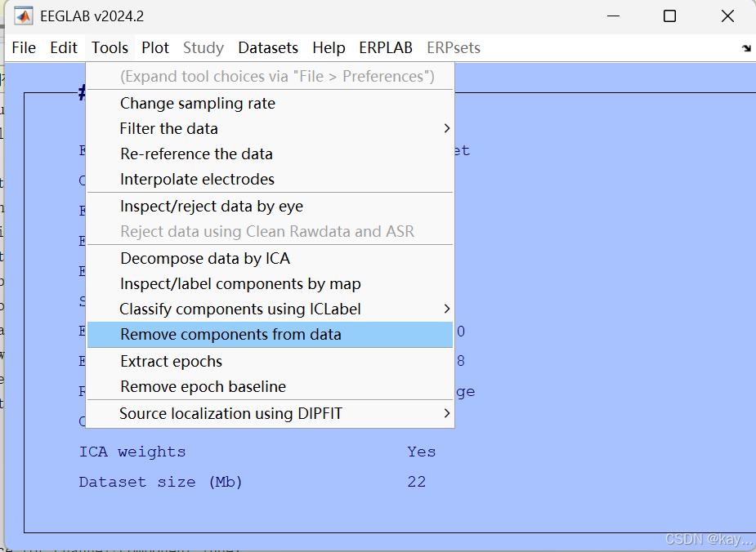Click the highlighted "Remove components from data" entry
This screenshot has height=552, width=756.
(x=217, y=335)
